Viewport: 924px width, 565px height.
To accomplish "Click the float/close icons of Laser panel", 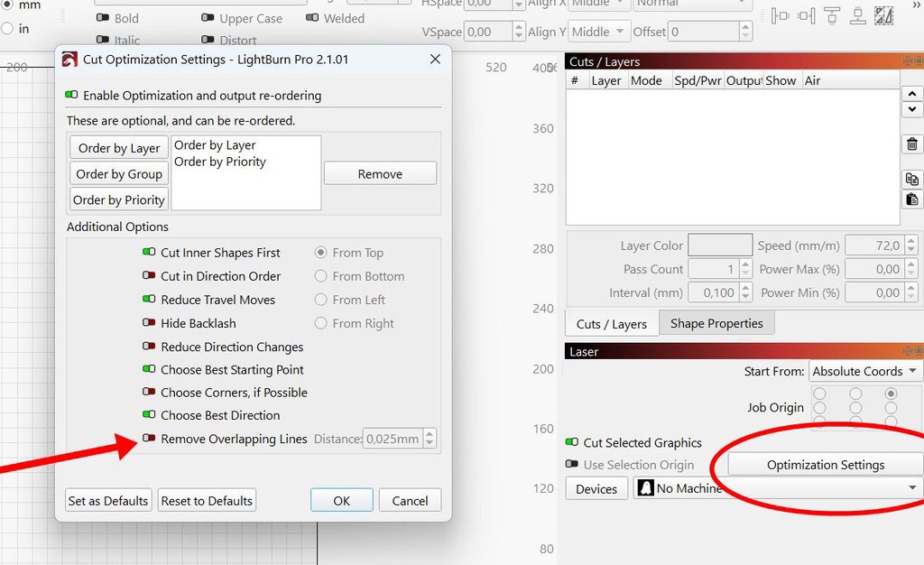I will (x=913, y=351).
